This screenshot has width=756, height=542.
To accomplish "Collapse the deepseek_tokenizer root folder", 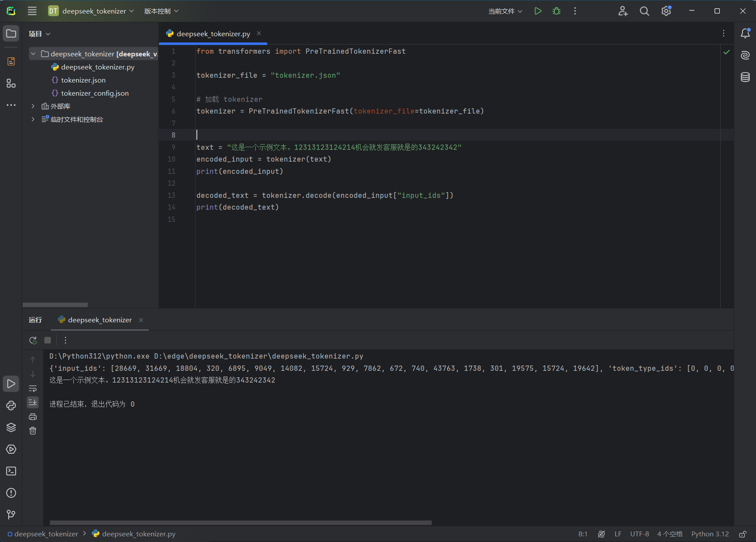I will click(33, 54).
